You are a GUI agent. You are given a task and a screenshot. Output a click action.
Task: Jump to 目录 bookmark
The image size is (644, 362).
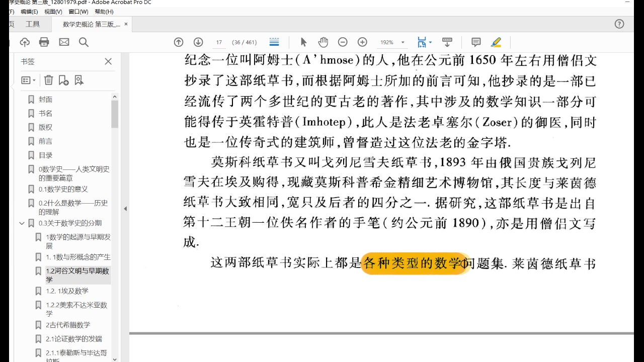(45, 155)
